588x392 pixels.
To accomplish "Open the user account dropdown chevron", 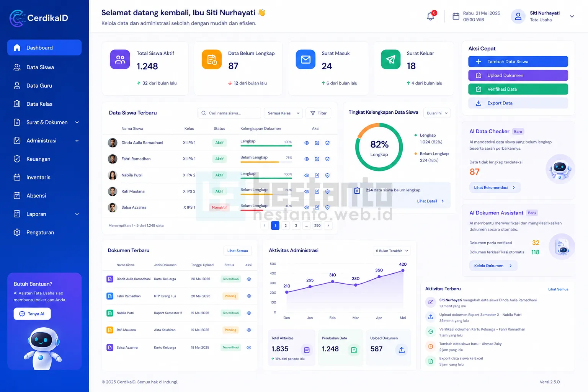I will tap(572, 16).
